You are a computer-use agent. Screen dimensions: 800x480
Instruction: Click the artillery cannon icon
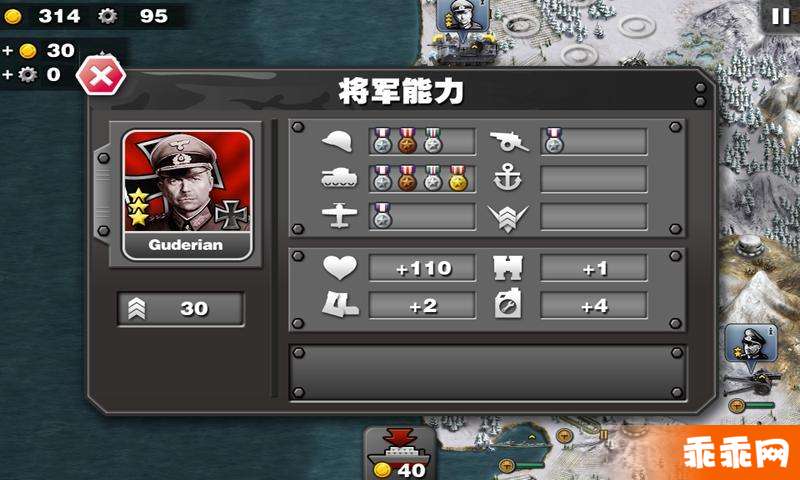pyautogui.click(x=509, y=141)
